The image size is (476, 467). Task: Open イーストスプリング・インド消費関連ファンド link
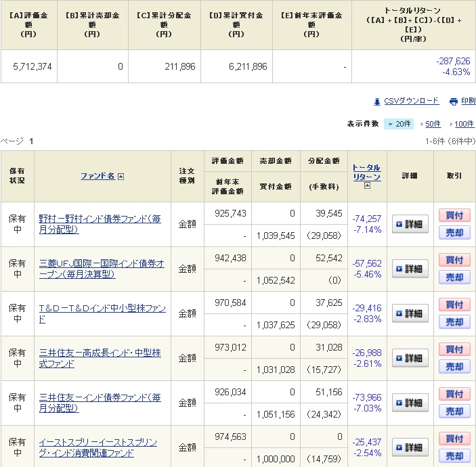coord(98,447)
